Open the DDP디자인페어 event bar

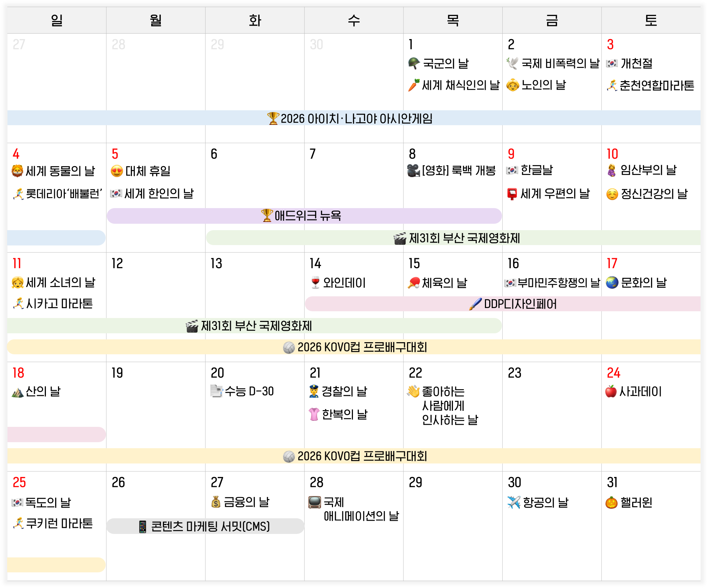pos(503,304)
